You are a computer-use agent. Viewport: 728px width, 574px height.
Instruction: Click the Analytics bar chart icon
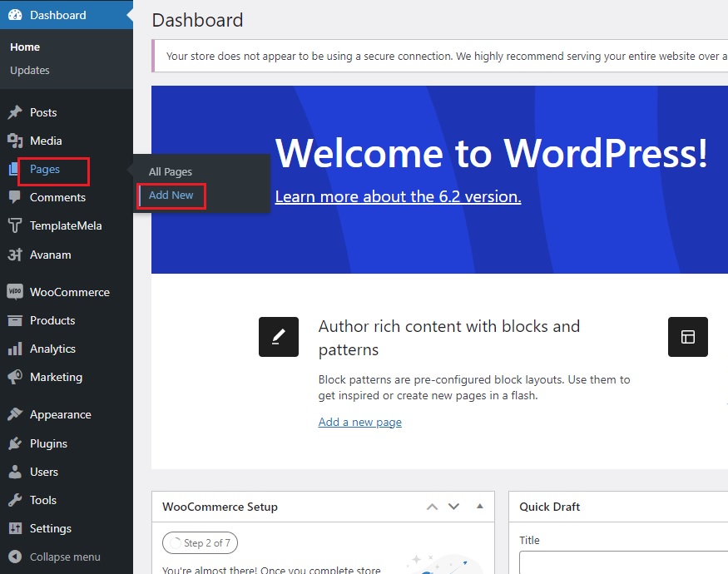pos(15,349)
